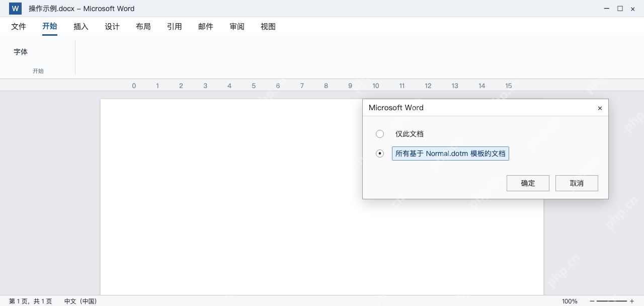Click the 字体 button in the ribbon
The image size is (644, 306).
21,52
